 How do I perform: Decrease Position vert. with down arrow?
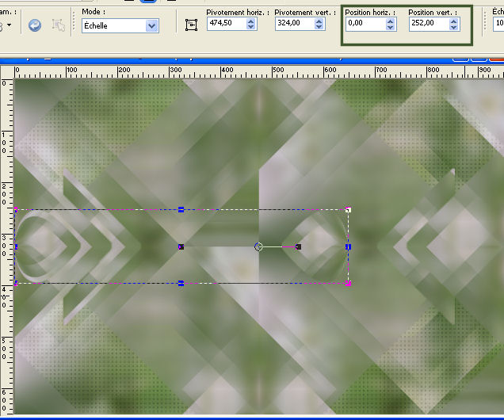point(453,27)
